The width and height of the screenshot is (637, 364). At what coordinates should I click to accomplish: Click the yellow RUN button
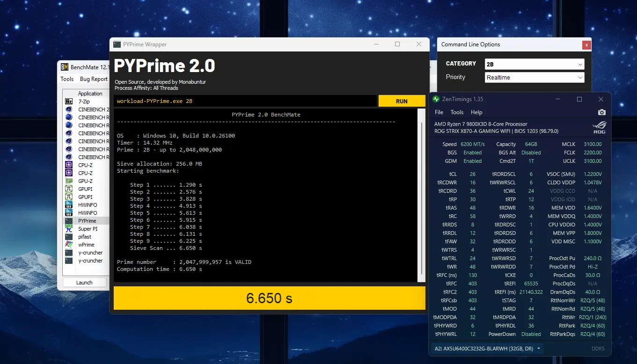(x=402, y=101)
